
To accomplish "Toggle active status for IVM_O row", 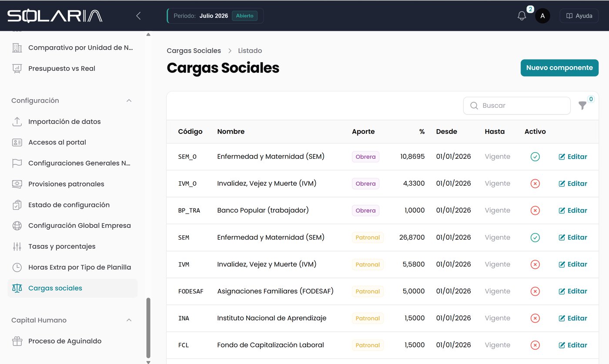I will [x=535, y=184].
